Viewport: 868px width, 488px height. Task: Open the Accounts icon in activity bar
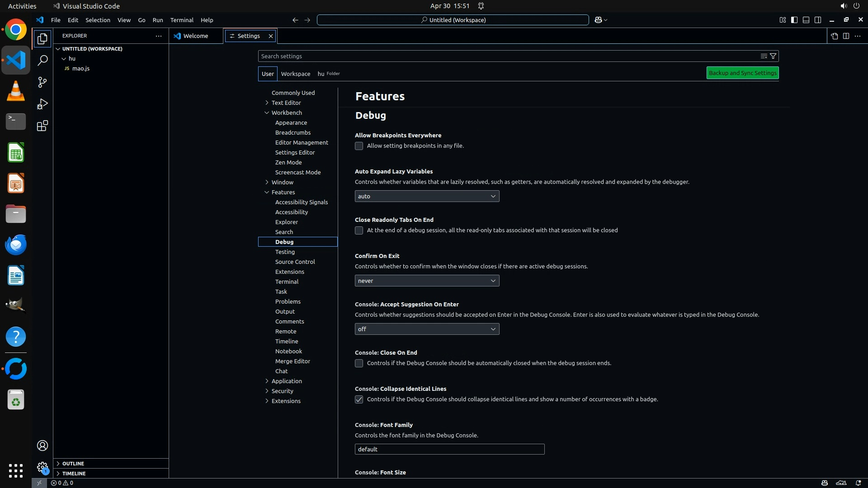(x=42, y=446)
